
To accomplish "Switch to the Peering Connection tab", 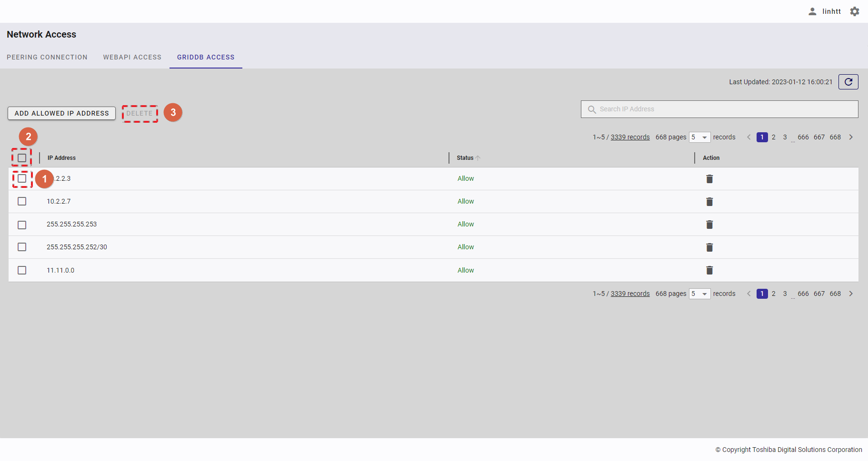I will click(x=47, y=57).
